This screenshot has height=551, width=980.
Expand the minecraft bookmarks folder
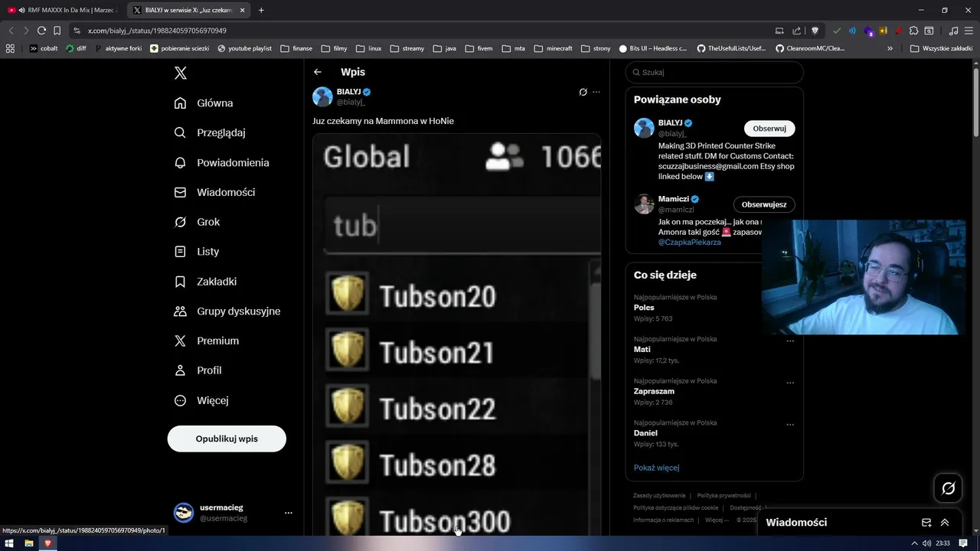point(553,48)
